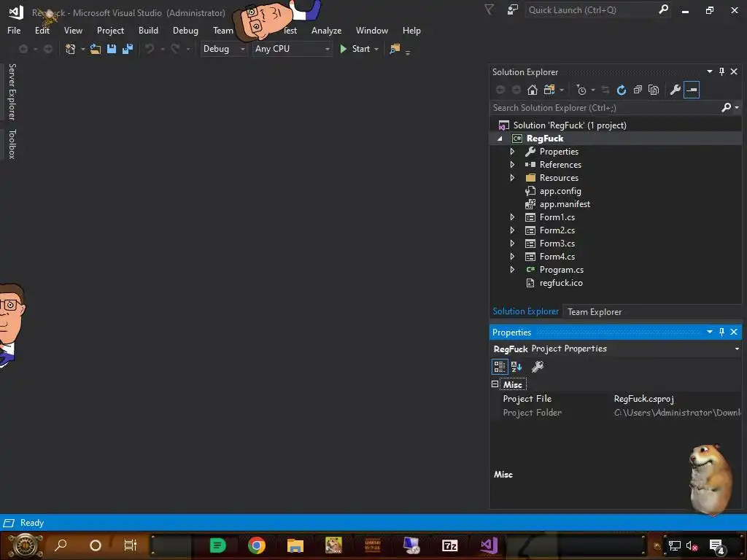Viewport: 747px width, 560px height.
Task: Click the notifications filter flag icon
Action: pyautogui.click(x=489, y=10)
